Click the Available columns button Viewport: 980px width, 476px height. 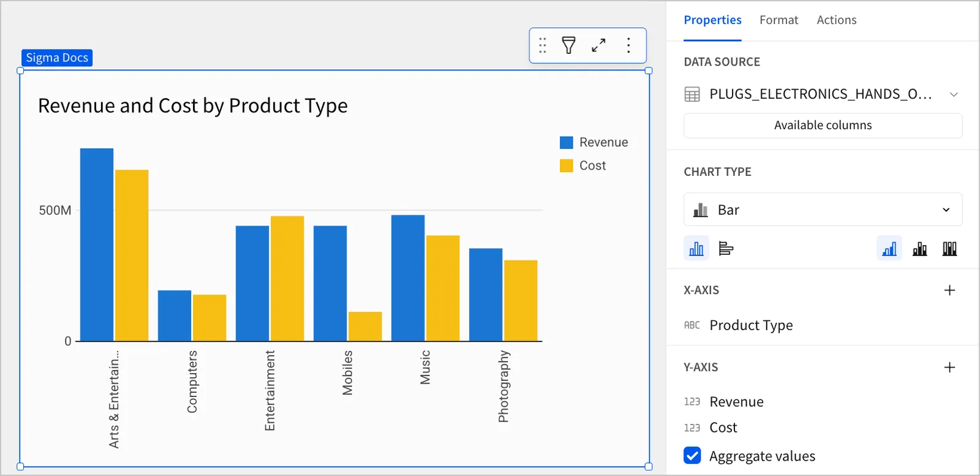(x=823, y=126)
